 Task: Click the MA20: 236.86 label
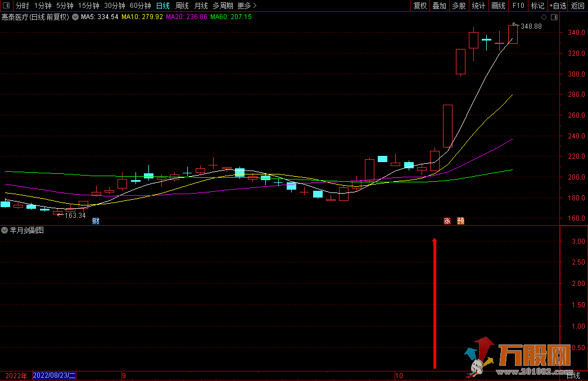[187, 17]
